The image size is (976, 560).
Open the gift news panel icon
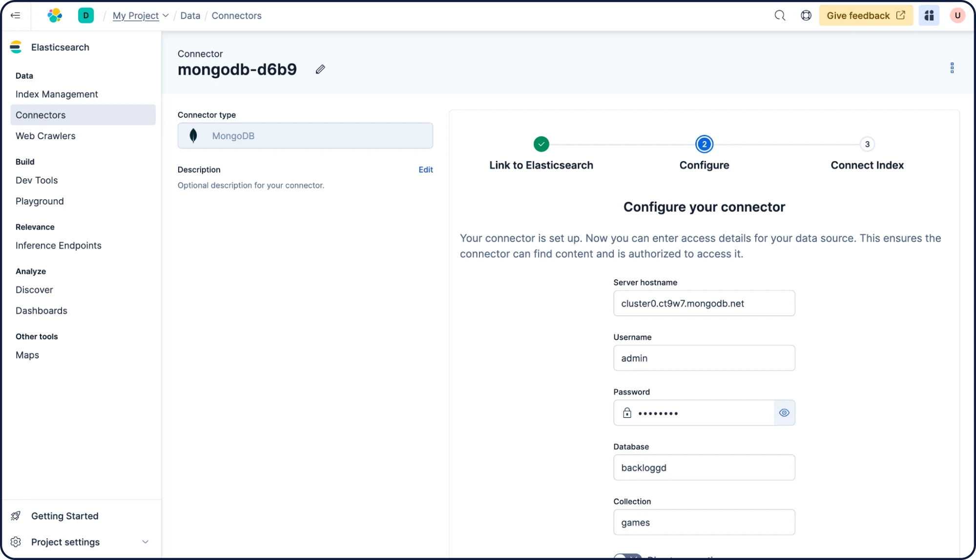point(929,16)
